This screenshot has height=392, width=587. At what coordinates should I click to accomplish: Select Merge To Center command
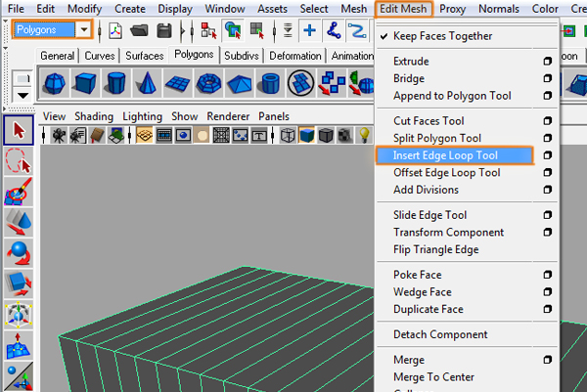(433, 377)
